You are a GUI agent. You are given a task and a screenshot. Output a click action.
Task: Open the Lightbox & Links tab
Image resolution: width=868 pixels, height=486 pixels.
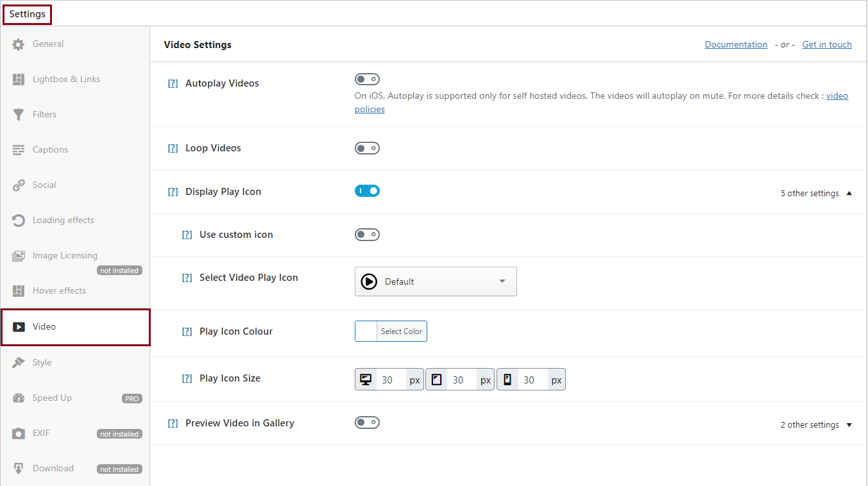click(66, 79)
